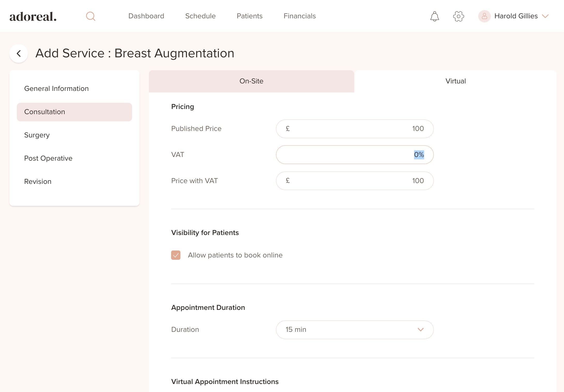The width and height of the screenshot is (564, 392).
Task: Open the Duration 15 min dropdown
Action: [x=355, y=330]
